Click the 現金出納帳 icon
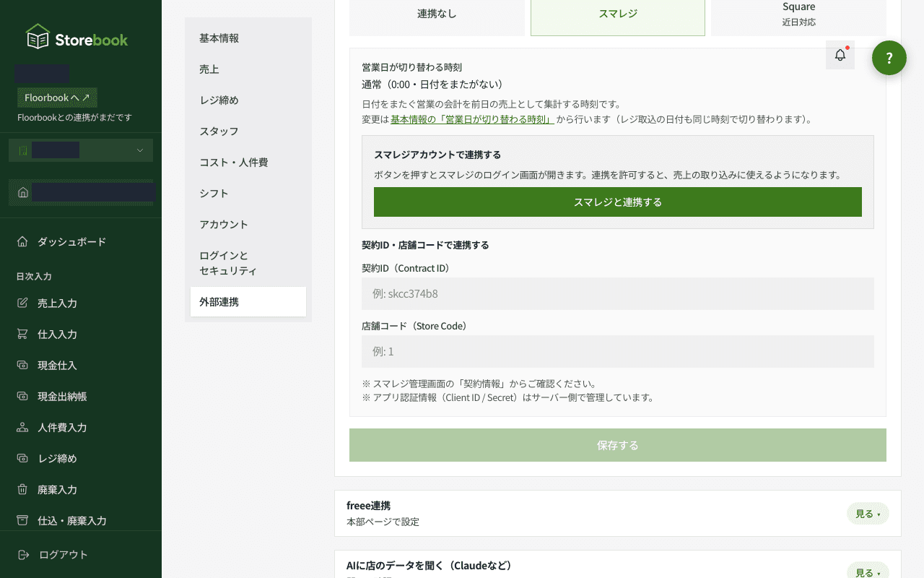 pyautogui.click(x=22, y=396)
